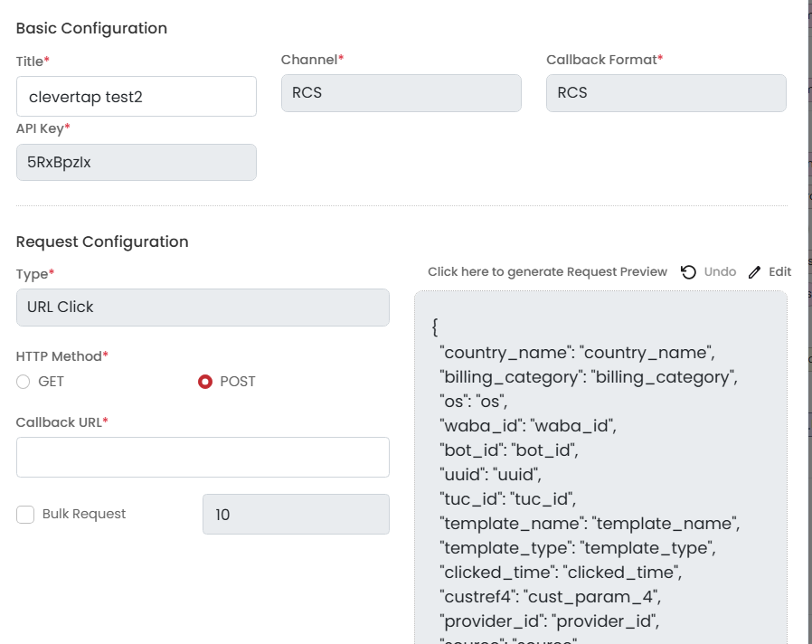Image resolution: width=812 pixels, height=644 pixels.
Task: Click the Title field with clevertap test2
Action: click(137, 97)
